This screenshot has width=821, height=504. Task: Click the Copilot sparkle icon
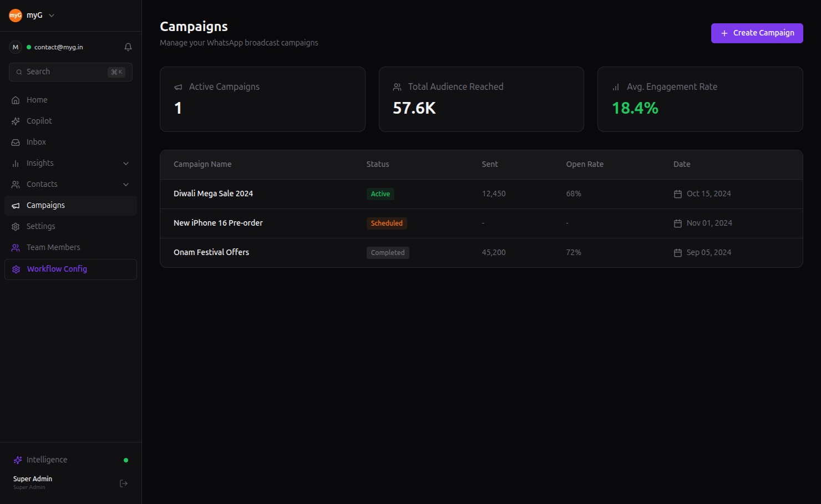click(16, 121)
